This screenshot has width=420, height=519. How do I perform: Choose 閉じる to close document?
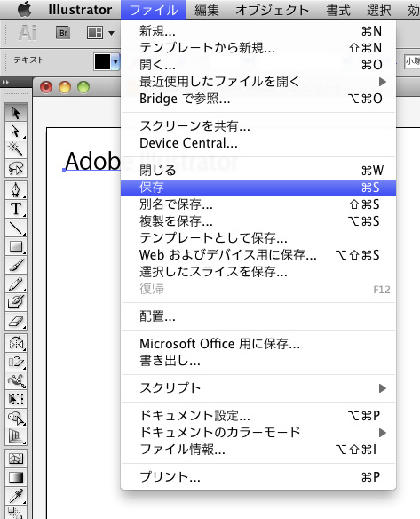(x=258, y=171)
